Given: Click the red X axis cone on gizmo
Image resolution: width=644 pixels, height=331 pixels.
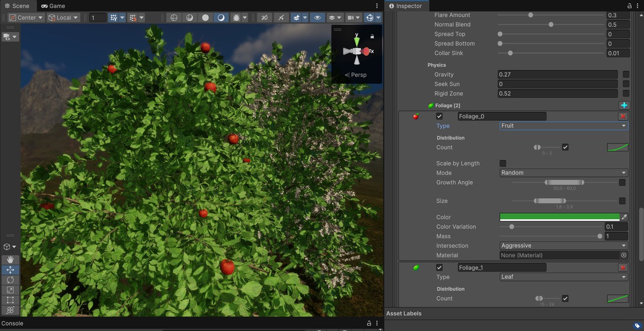Looking at the screenshot, I should tap(366, 52).
